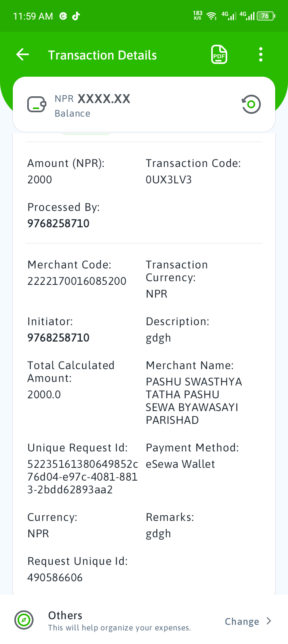288x644 pixels.
Task: Reveal balance with the refresh eye icon
Action: pyautogui.click(x=251, y=105)
